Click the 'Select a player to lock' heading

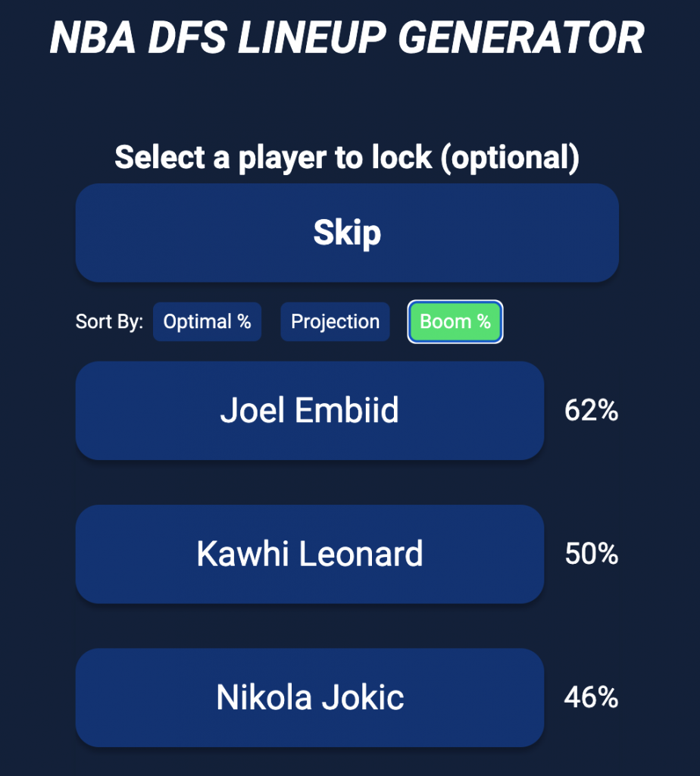(347, 158)
